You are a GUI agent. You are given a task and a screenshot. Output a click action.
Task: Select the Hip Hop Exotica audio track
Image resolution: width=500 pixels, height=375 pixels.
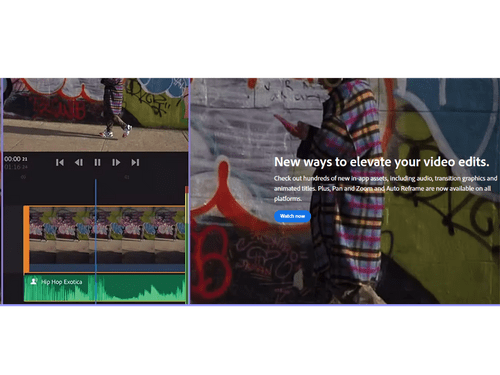tap(105, 288)
